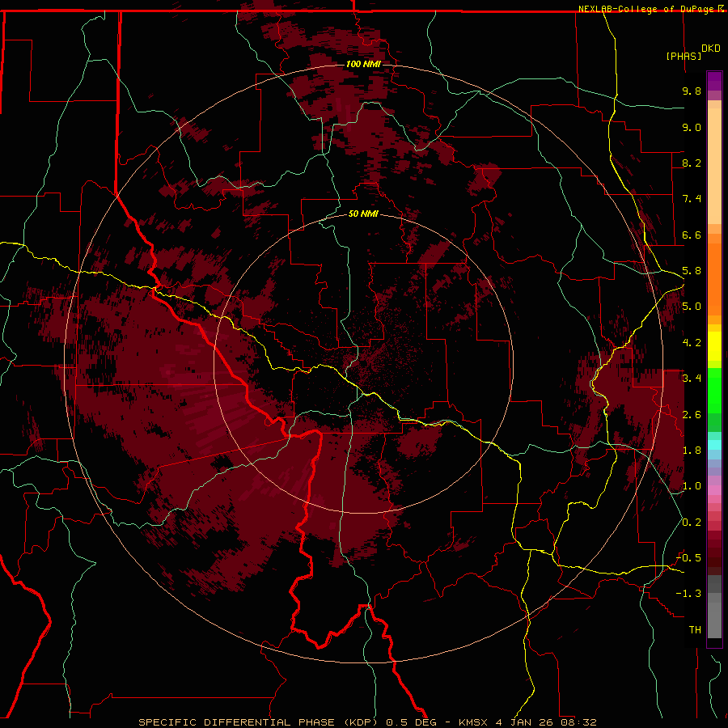Click the bright green band of the color scale
Viewport: 728px width, 728px height.
[x=714, y=390]
